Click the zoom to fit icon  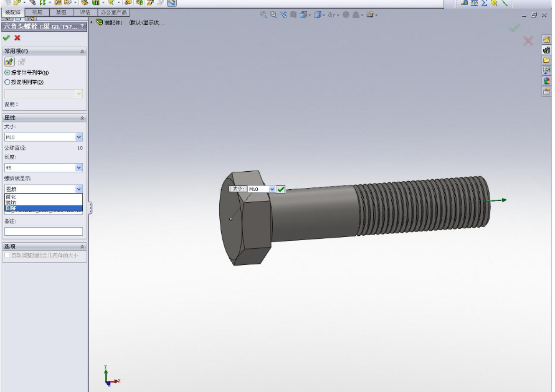point(263,15)
